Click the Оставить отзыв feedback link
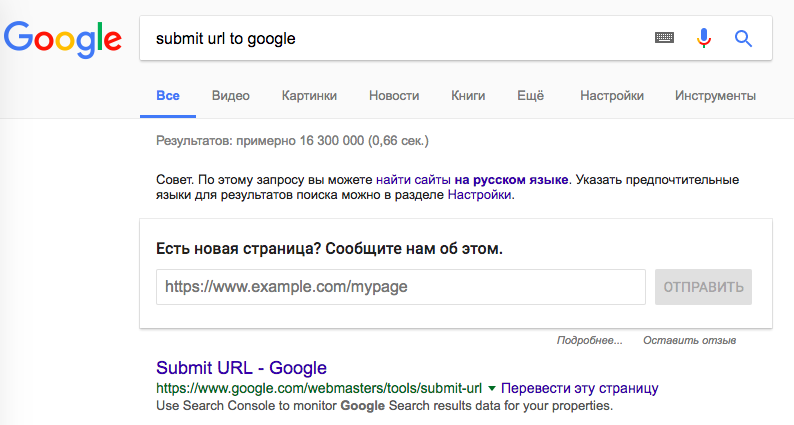Image resolution: width=794 pixels, height=425 pixels. pyautogui.click(x=690, y=341)
